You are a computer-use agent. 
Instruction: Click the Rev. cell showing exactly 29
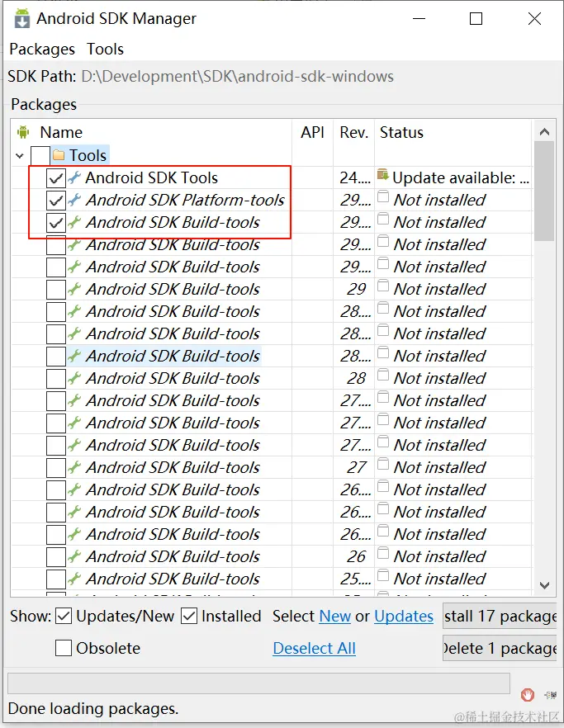(357, 289)
